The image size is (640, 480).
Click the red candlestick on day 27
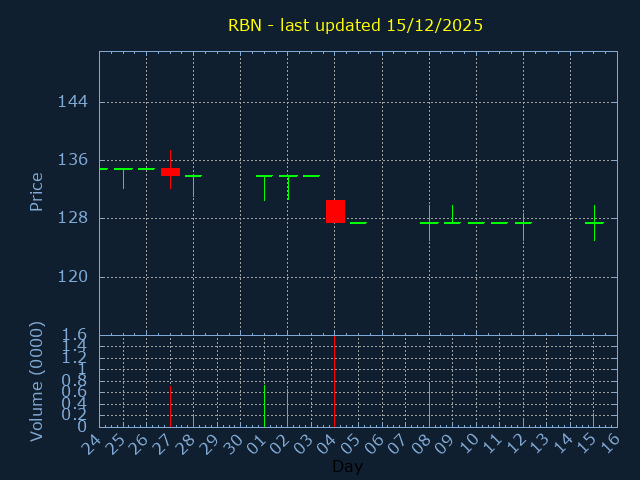(170, 172)
